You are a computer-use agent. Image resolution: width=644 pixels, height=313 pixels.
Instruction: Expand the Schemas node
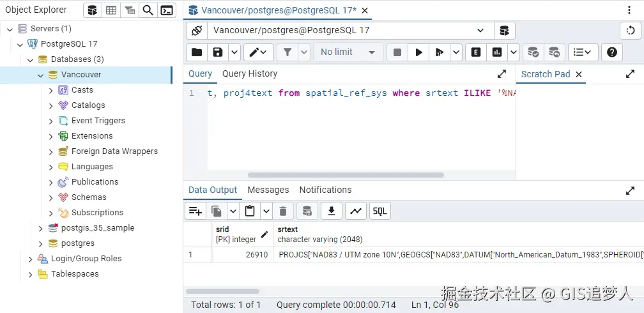tap(50, 197)
